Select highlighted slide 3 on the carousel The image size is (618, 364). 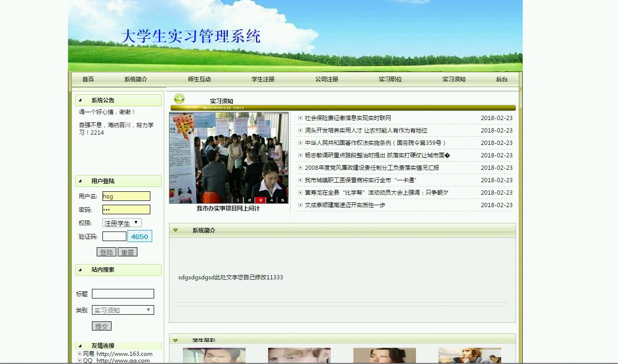[x=260, y=200]
